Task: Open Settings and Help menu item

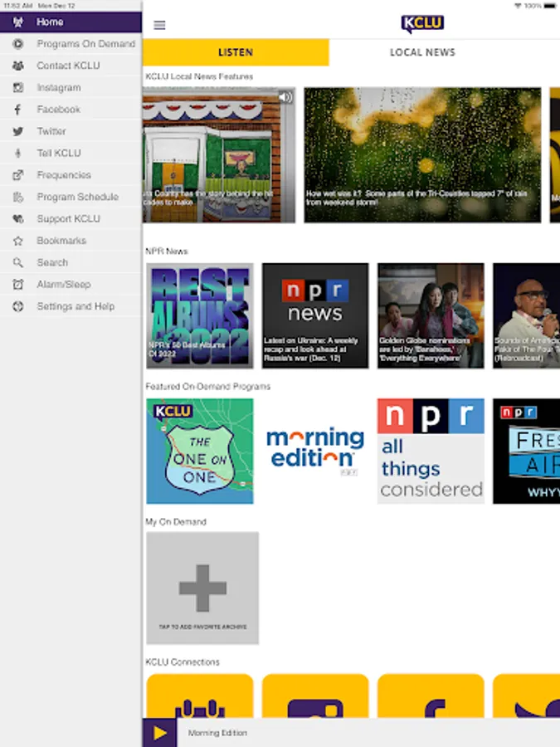Action: 71,306
